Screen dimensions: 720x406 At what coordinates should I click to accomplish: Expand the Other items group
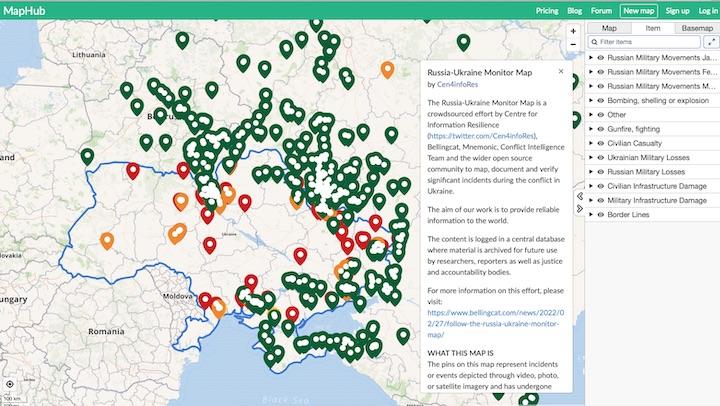point(590,115)
